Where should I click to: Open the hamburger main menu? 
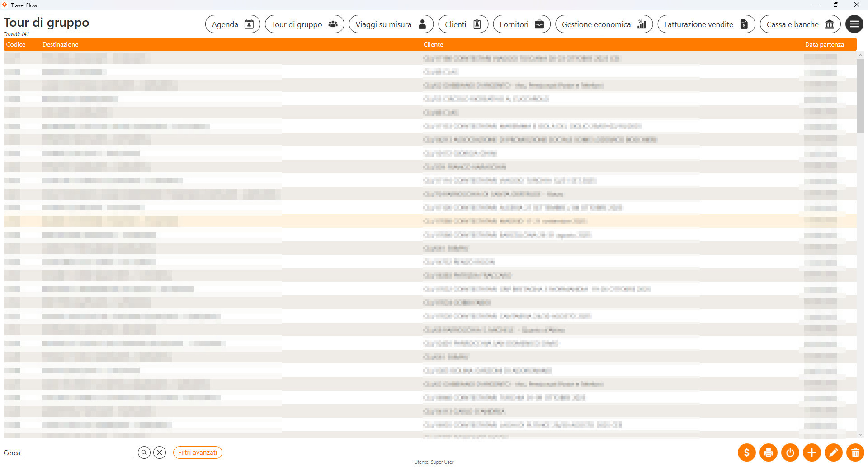click(854, 24)
